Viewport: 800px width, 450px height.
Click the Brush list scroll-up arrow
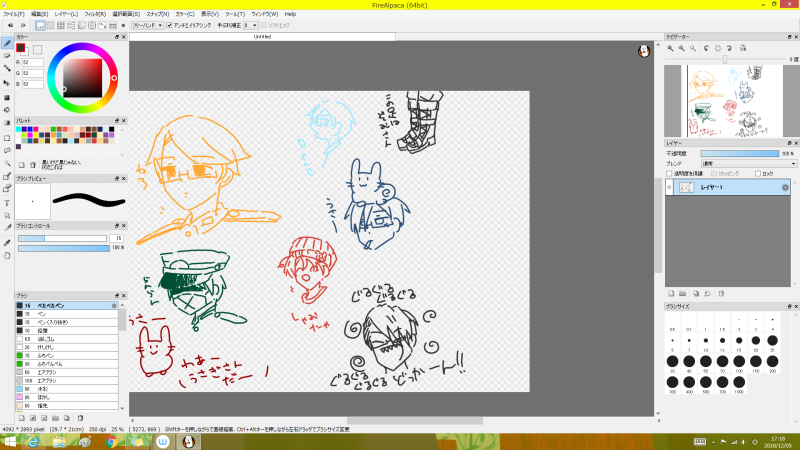(122, 305)
